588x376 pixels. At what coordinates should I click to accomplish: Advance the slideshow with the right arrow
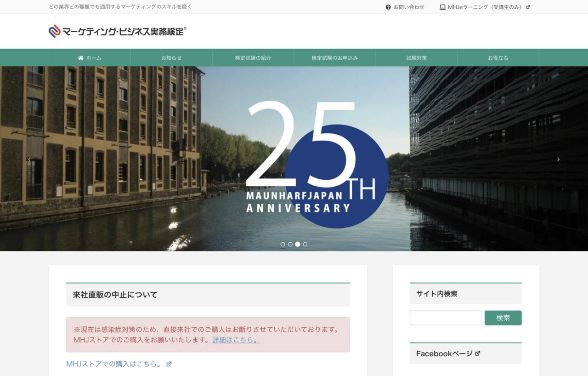[558, 159]
